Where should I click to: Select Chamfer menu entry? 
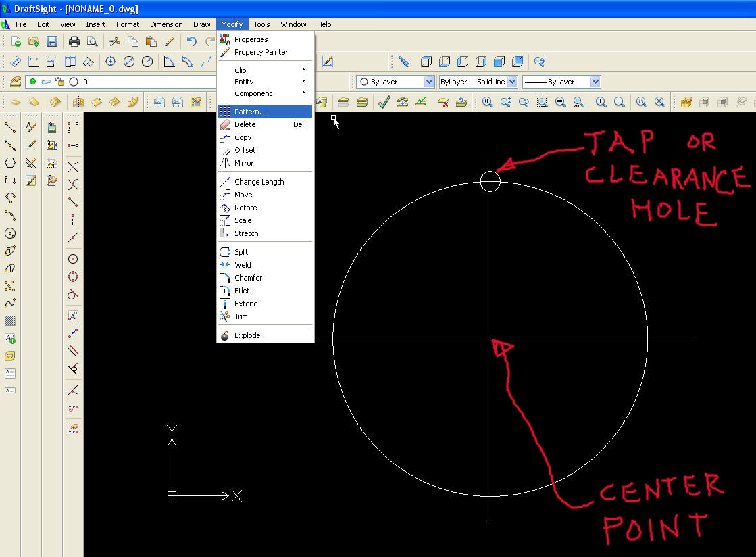(266, 278)
